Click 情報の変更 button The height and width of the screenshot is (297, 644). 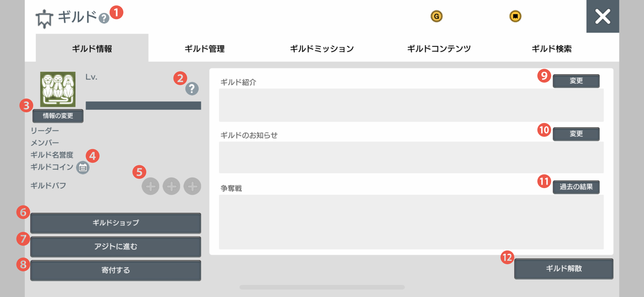(58, 116)
